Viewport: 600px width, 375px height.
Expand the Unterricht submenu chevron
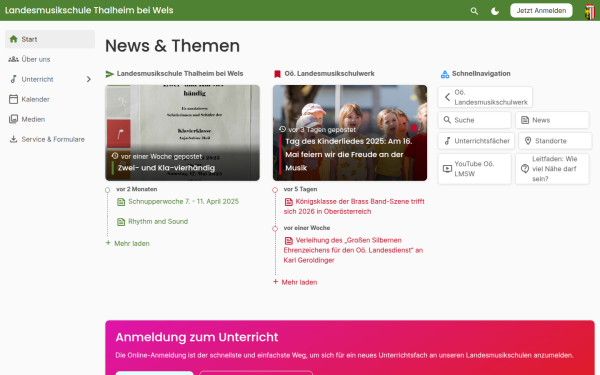click(88, 79)
